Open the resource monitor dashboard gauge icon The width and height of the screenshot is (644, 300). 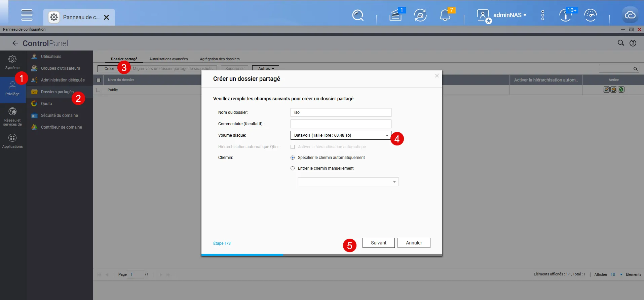(590, 15)
